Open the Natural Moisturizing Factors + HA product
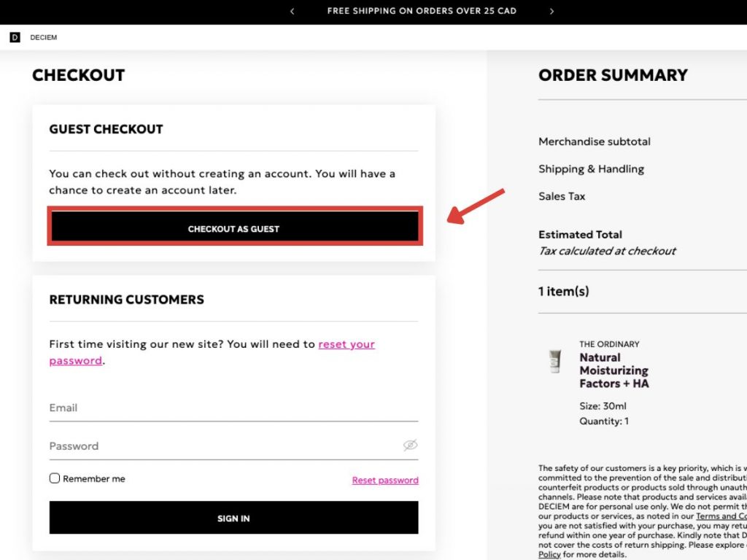747x560 pixels. (614, 370)
